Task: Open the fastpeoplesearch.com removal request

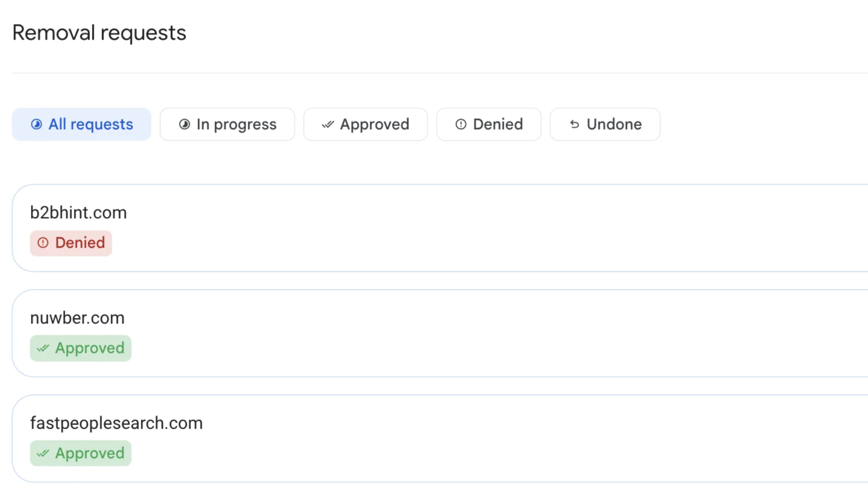Action: [116, 423]
